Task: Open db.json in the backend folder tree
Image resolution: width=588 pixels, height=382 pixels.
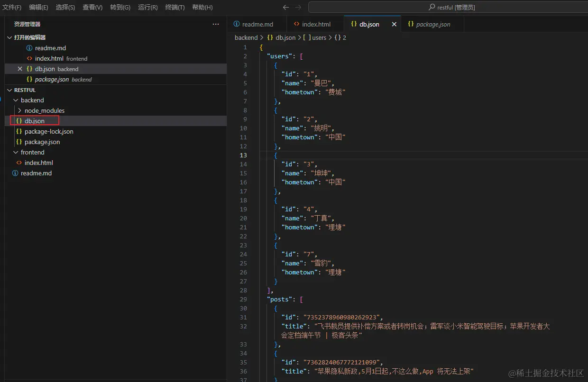Action: click(35, 121)
